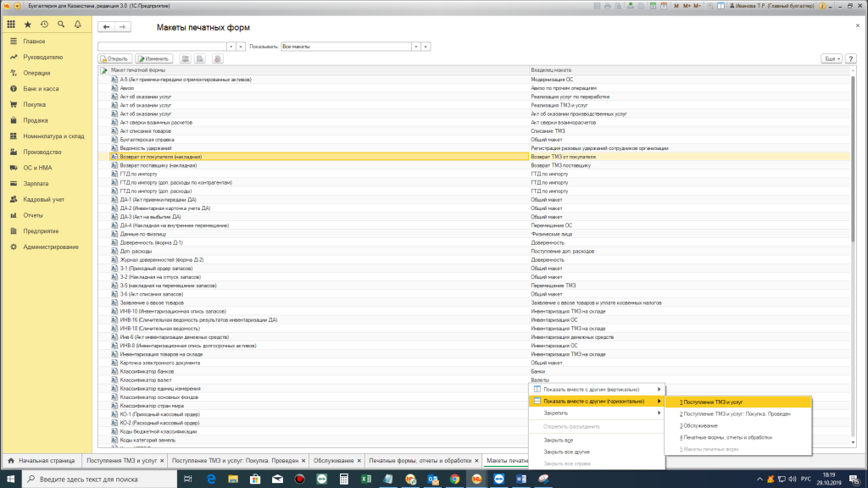Viewport: 868px width, 488px height.
Task: Expand Показать вместе с другим (вертикально) submenu
Action: 596,390
